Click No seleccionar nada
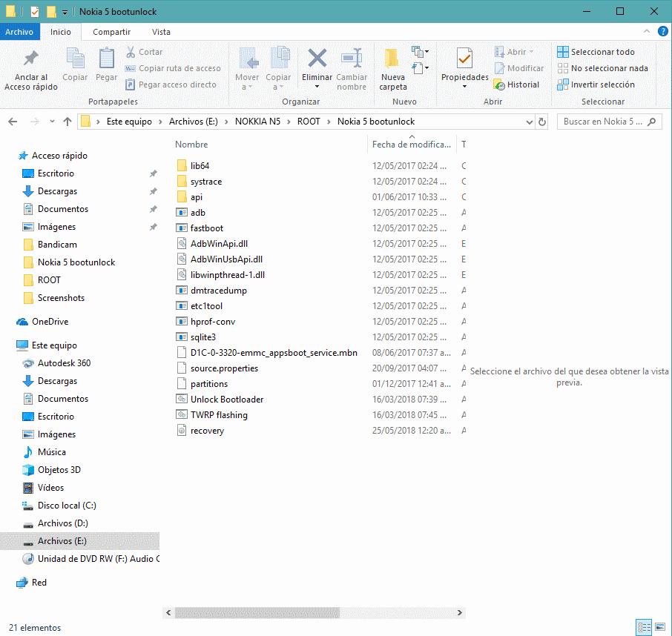The height and width of the screenshot is (636, 672). (x=602, y=68)
